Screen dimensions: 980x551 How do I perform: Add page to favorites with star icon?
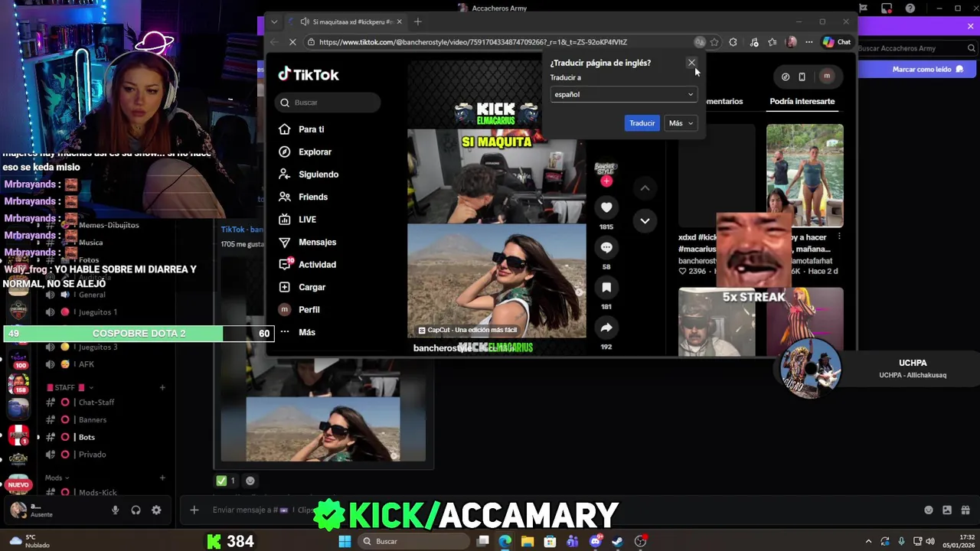pos(714,42)
